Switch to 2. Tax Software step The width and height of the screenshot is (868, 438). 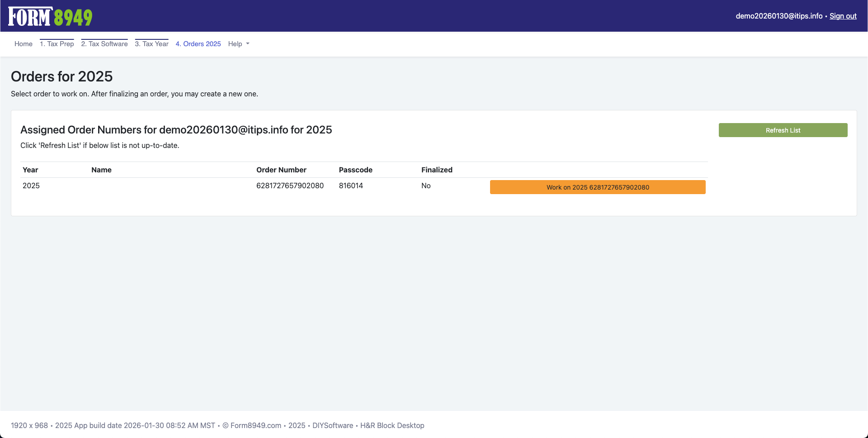coord(104,44)
